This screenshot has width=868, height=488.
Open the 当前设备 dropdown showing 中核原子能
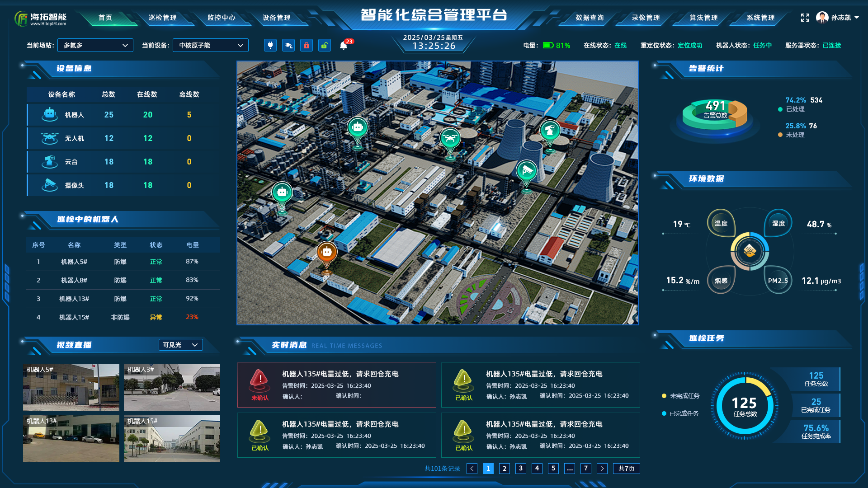point(211,45)
